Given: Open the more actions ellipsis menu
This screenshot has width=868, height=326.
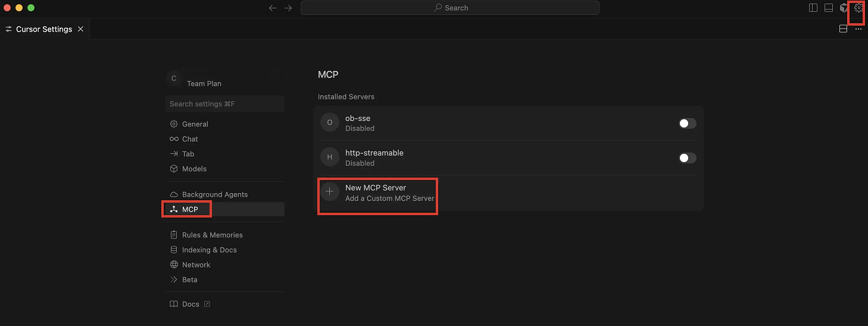Looking at the screenshot, I should (858, 29).
